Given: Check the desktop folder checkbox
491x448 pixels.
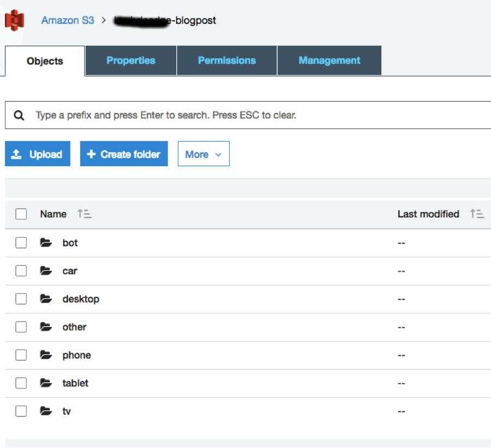Looking at the screenshot, I should pyautogui.click(x=21, y=299).
